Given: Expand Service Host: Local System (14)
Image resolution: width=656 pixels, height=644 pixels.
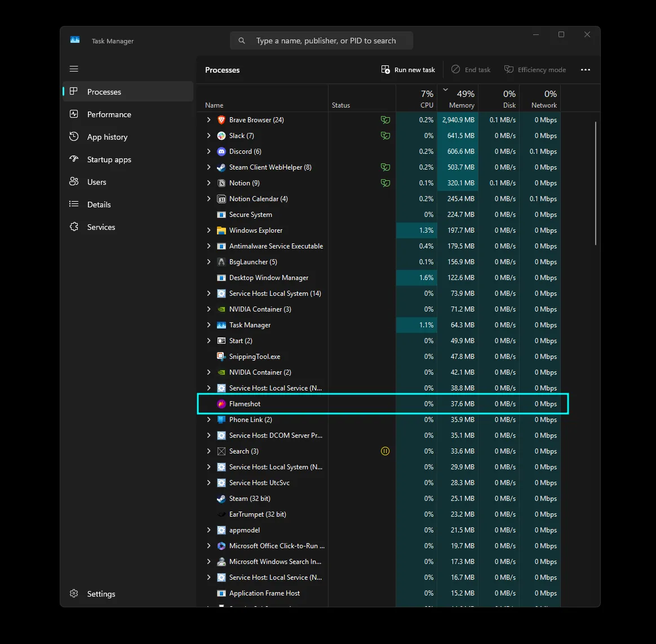Looking at the screenshot, I should (x=209, y=294).
